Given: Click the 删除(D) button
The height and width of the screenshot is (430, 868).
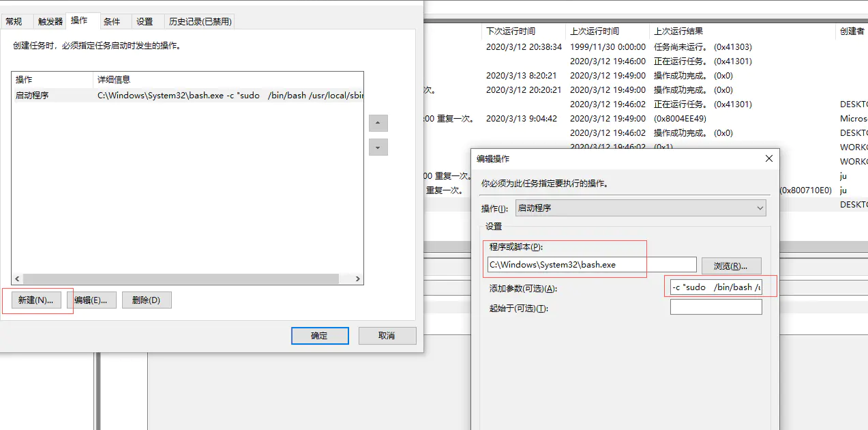Looking at the screenshot, I should tap(147, 300).
